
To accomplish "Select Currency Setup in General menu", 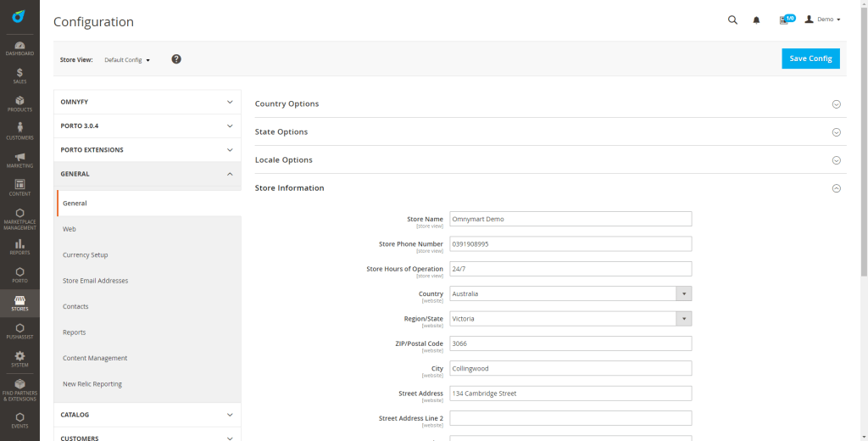I will coord(86,254).
